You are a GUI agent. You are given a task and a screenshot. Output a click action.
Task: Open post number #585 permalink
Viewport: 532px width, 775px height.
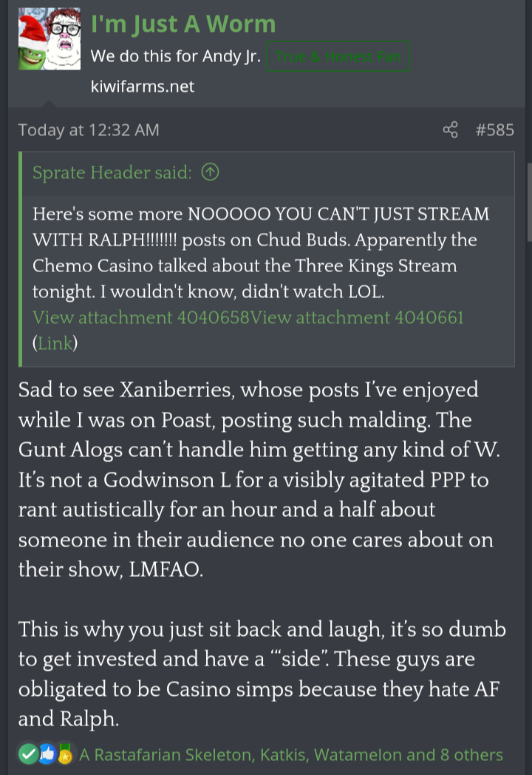click(x=494, y=130)
